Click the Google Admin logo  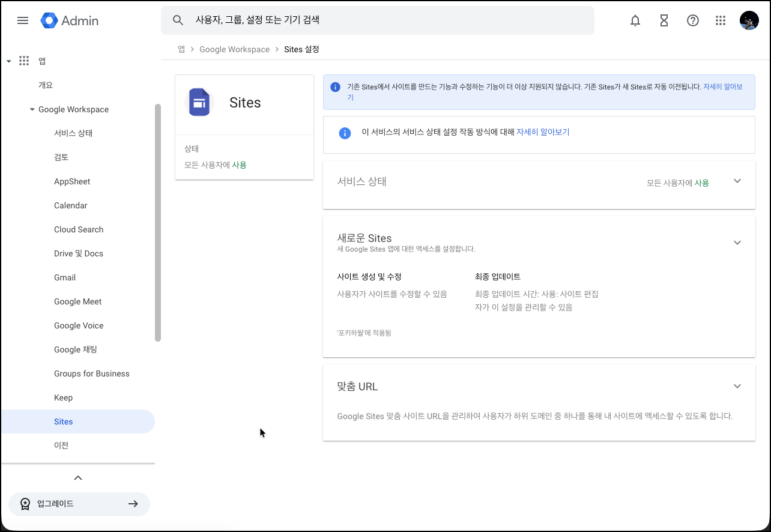tap(70, 20)
